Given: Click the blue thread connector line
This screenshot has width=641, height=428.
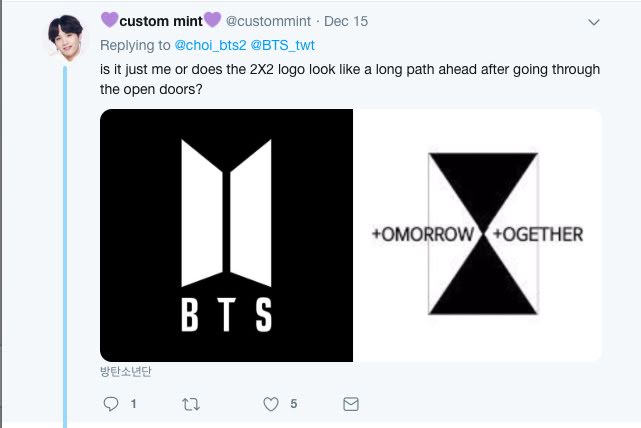Looking at the screenshot, I should [65, 247].
